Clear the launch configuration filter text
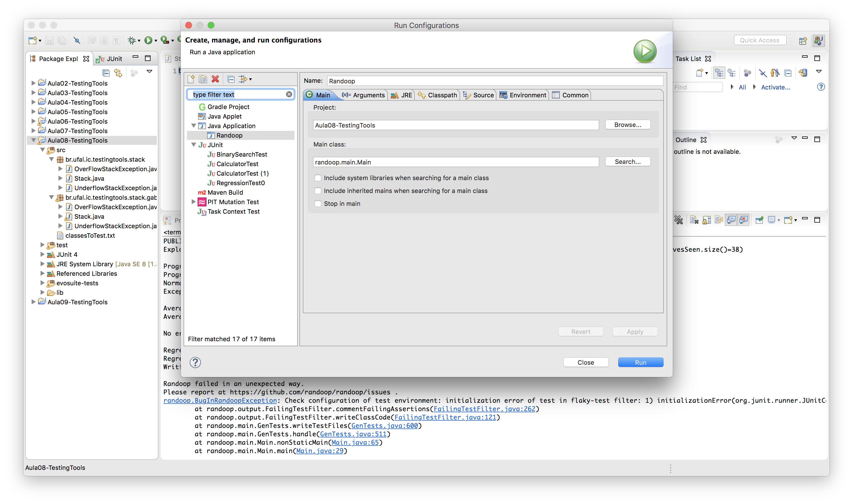853x504 pixels. point(289,95)
